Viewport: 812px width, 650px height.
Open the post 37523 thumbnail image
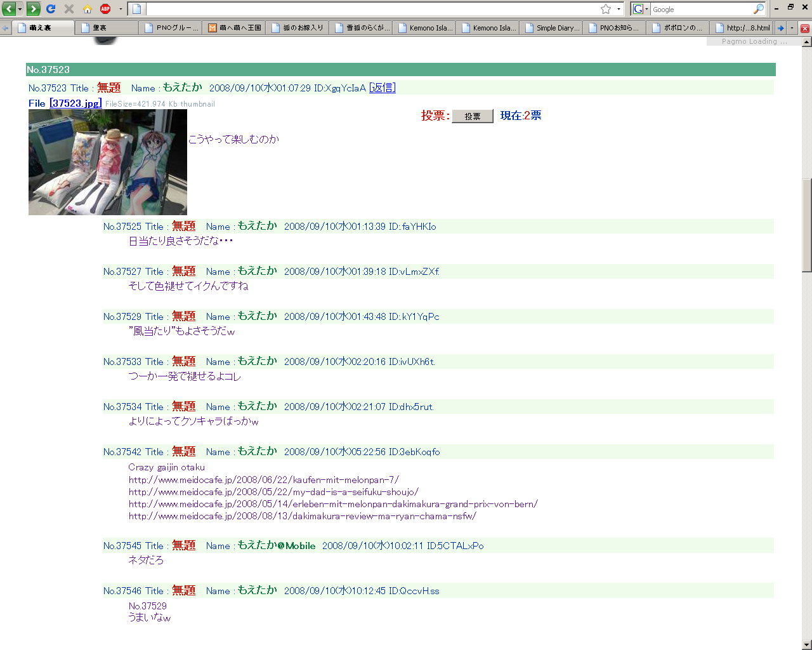pyautogui.click(x=108, y=162)
